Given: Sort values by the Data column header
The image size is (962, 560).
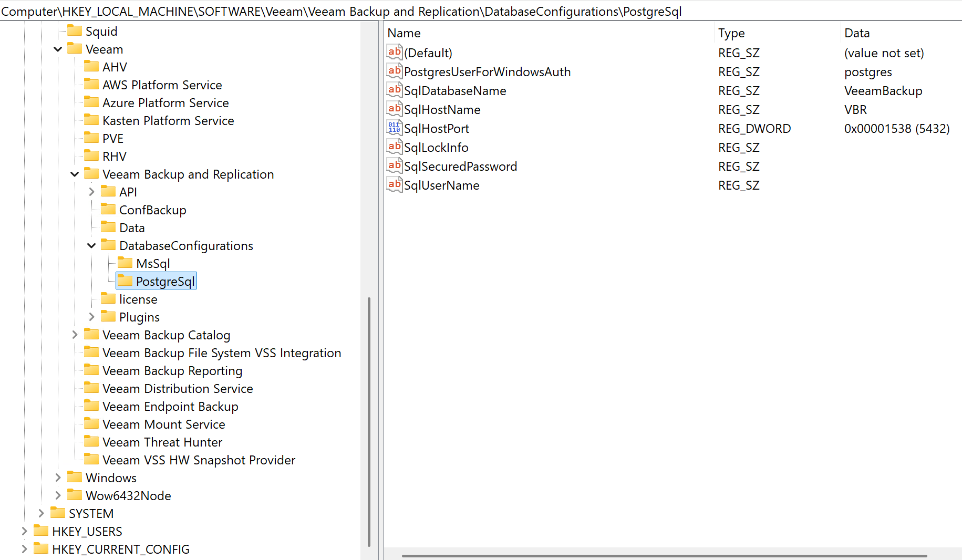Looking at the screenshot, I should (901, 33).
